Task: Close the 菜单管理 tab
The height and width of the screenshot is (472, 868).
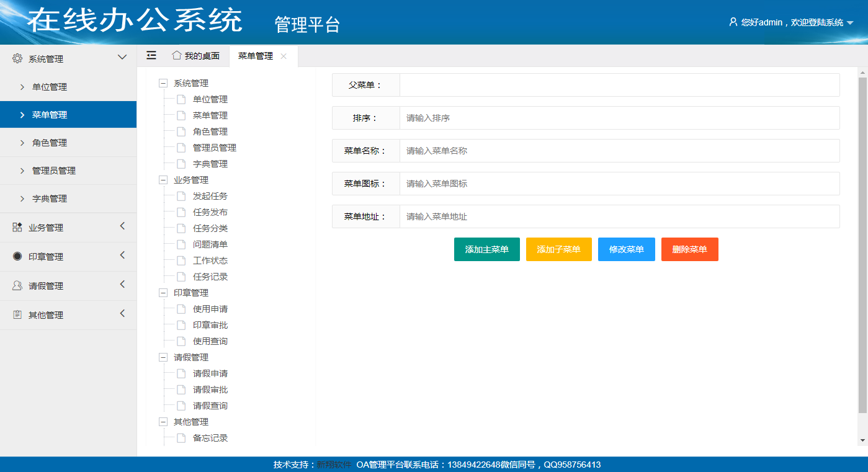Action: [284, 56]
